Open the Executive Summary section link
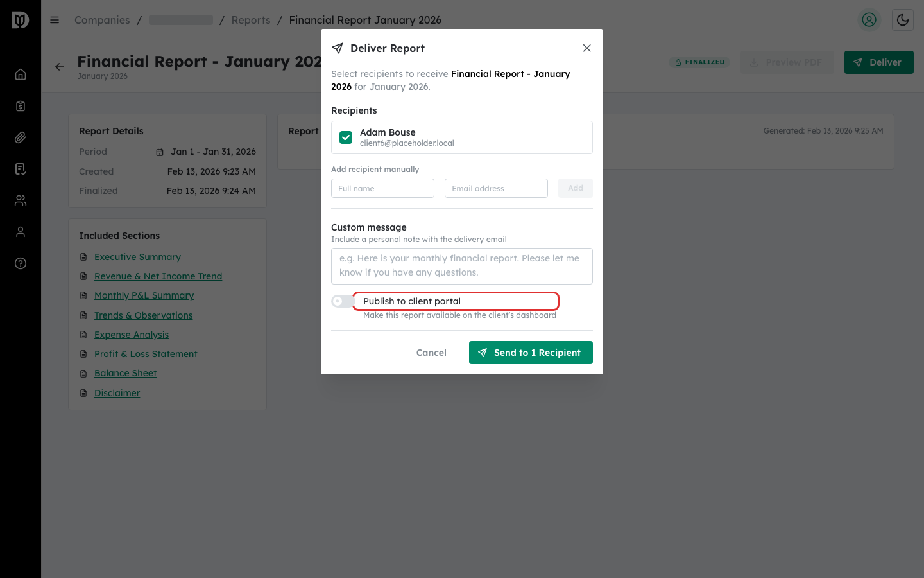The width and height of the screenshot is (924, 578). pyautogui.click(x=137, y=256)
